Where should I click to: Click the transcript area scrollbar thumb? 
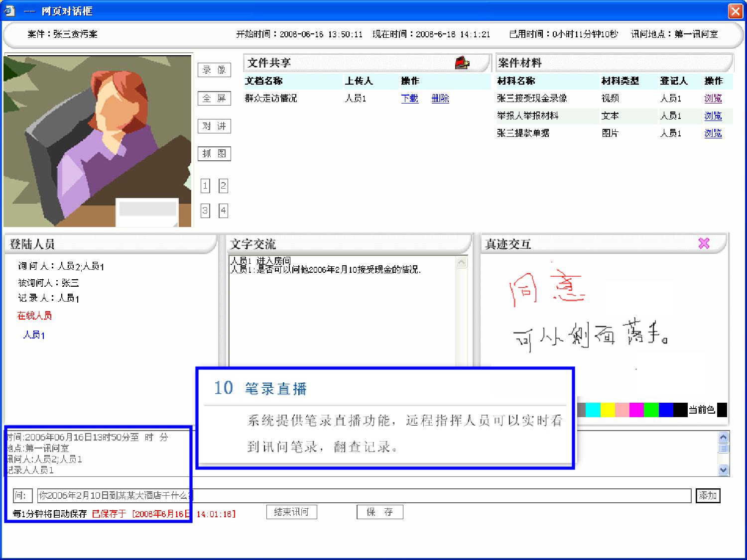tap(723, 448)
